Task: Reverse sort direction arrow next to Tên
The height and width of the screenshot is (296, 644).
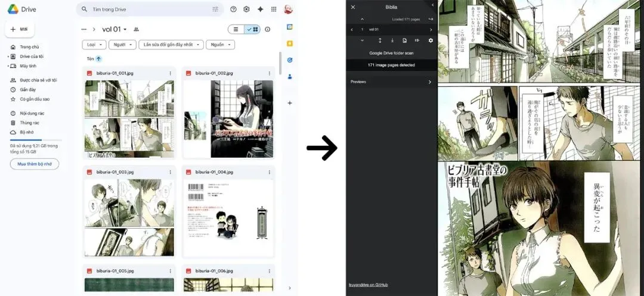Action: (98, 58)
